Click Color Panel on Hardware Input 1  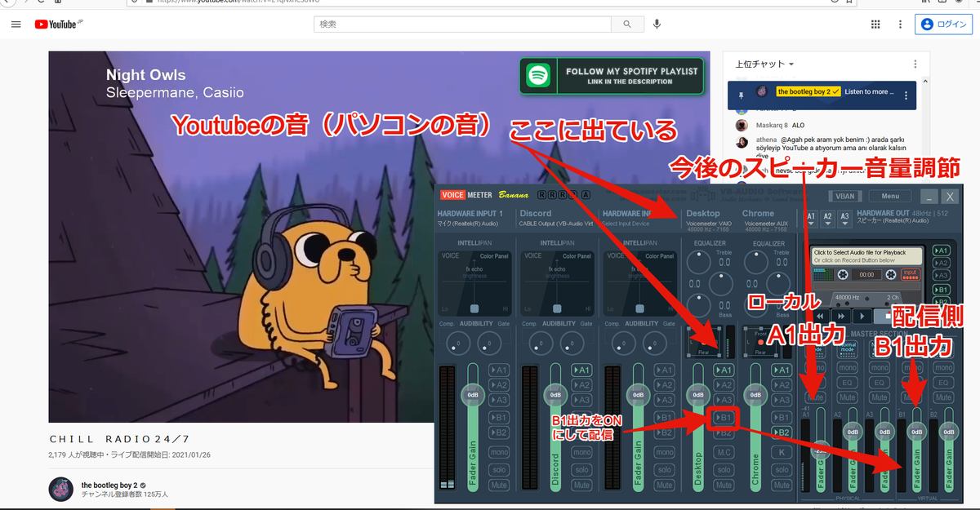click(x=494, y=256)
